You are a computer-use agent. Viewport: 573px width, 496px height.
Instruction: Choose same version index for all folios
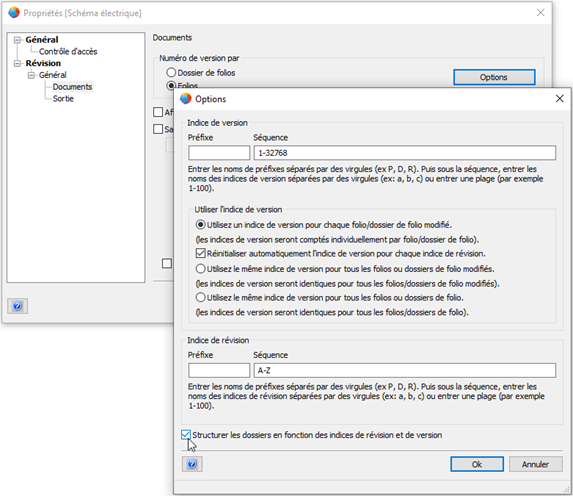200,298
